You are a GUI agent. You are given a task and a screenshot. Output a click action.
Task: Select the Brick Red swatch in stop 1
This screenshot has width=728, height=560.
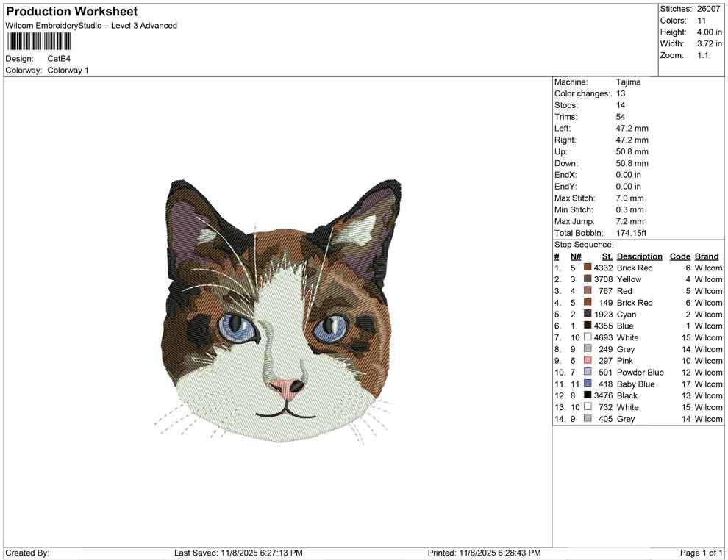point(587,268)
